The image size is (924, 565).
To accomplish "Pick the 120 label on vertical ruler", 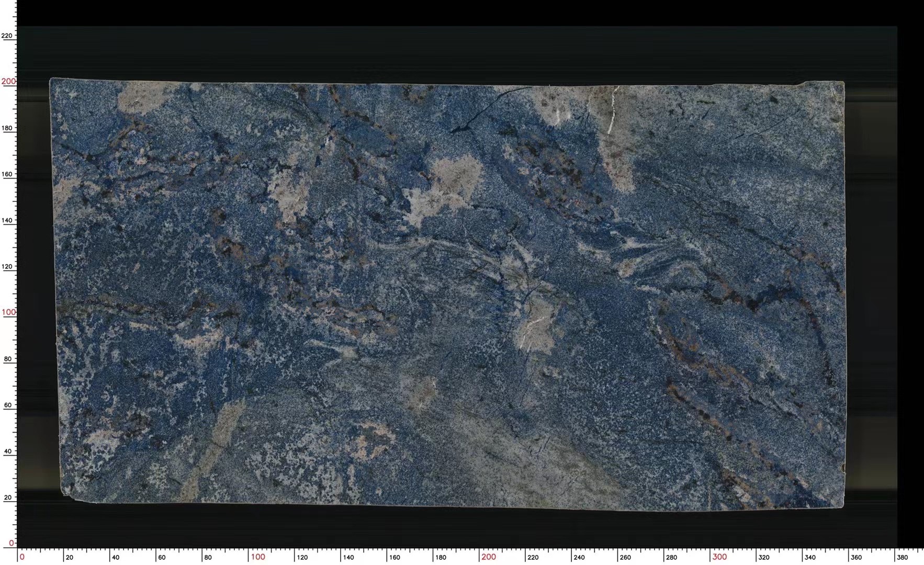I will pos(7,267).
